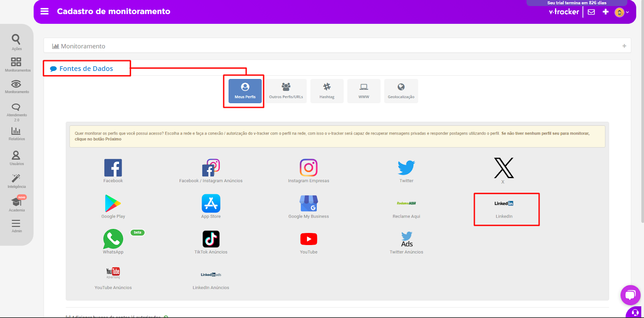The image size is (644, 318).
Task: Open Ações search in sidebar
Action: [x=17, y=42]
